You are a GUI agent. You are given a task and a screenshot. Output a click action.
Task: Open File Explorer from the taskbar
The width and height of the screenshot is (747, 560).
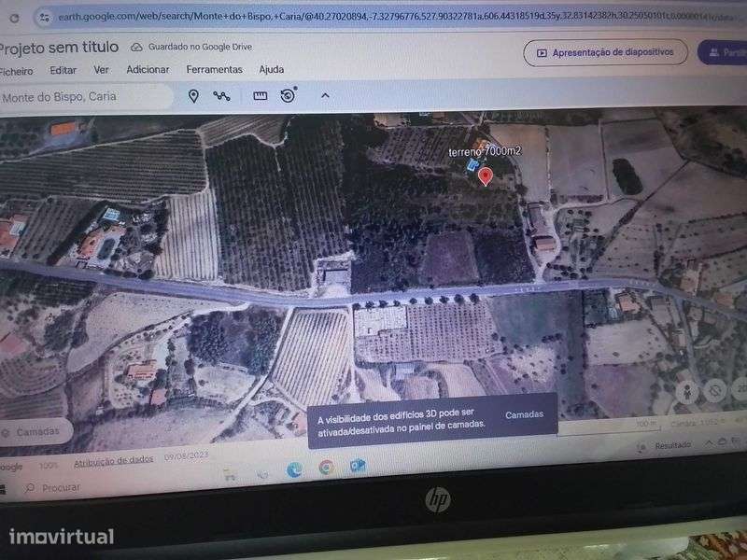click(230, 474)
